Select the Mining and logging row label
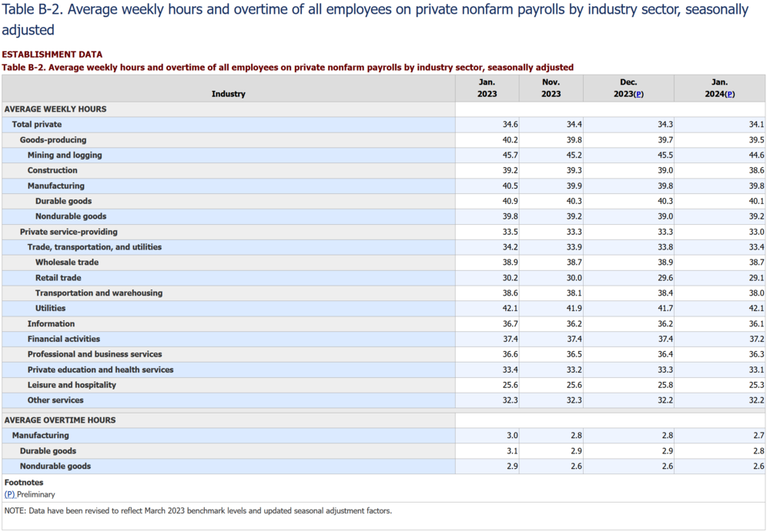770x532 pixels. 65,156
